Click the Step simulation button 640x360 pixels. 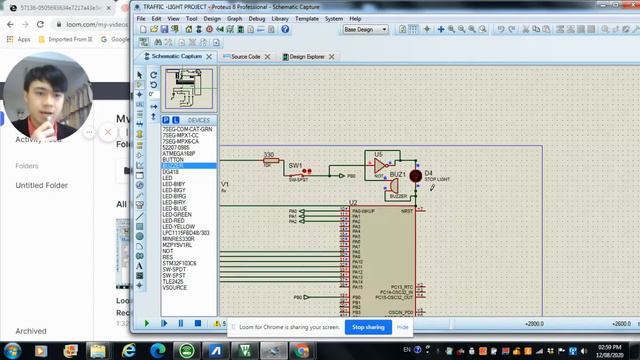[164, 323]
